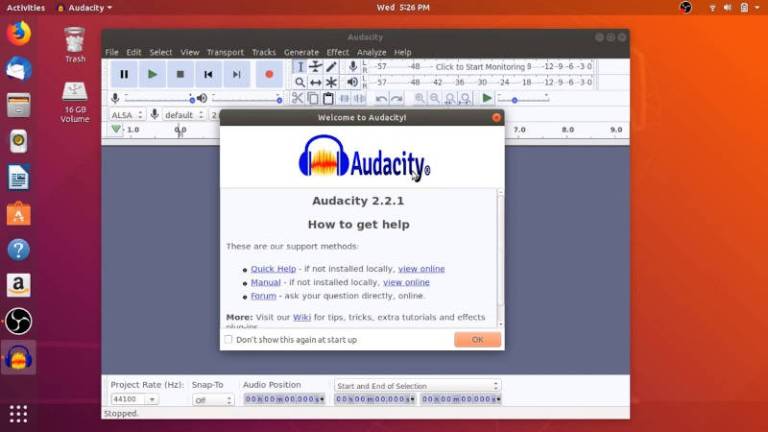
Task: Click the Record button in transport toolbar
Action: 268,74
